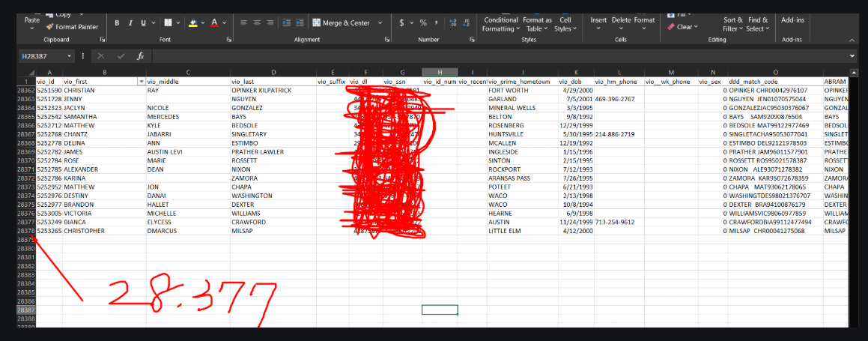The height and width of the screenshot is (341, 868).
Task: Toggle underline formatting
Action: (x=143, y=23)
